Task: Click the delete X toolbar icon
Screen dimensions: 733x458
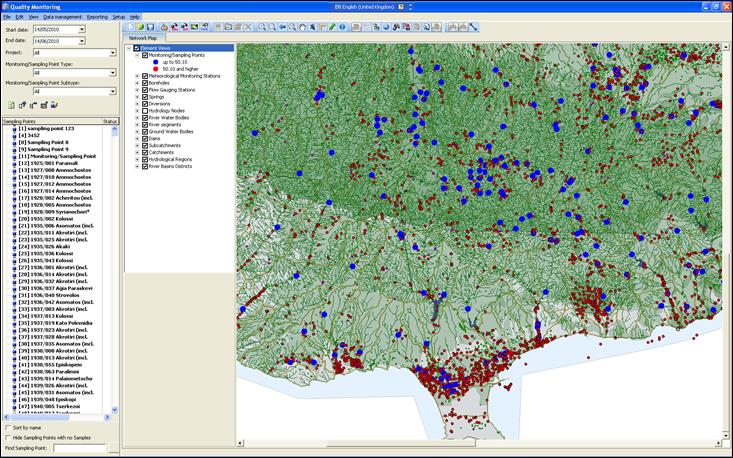Action: point(248,27)
